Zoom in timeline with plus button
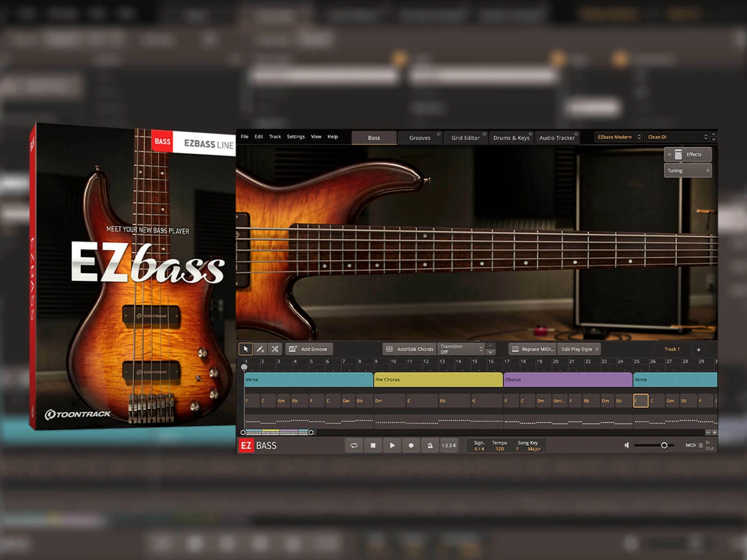747x560 pixels. coord(714,433)
